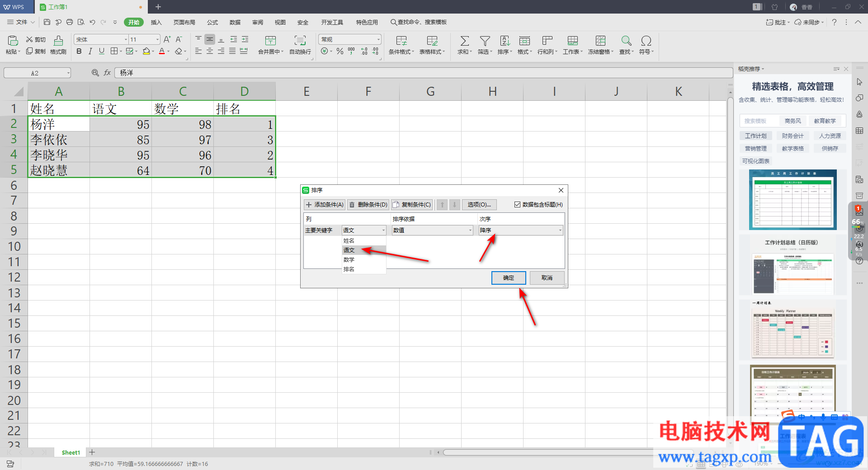868x470 pixels.
Task: Select 数学 in the column list
Action: coord(364,260)
